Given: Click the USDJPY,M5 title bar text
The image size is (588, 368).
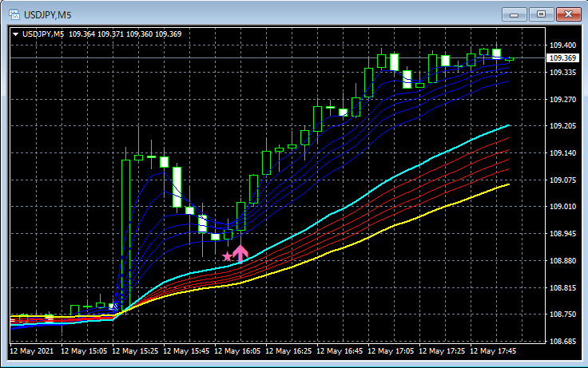Looking at the screenshot, I should pos(48,15).
